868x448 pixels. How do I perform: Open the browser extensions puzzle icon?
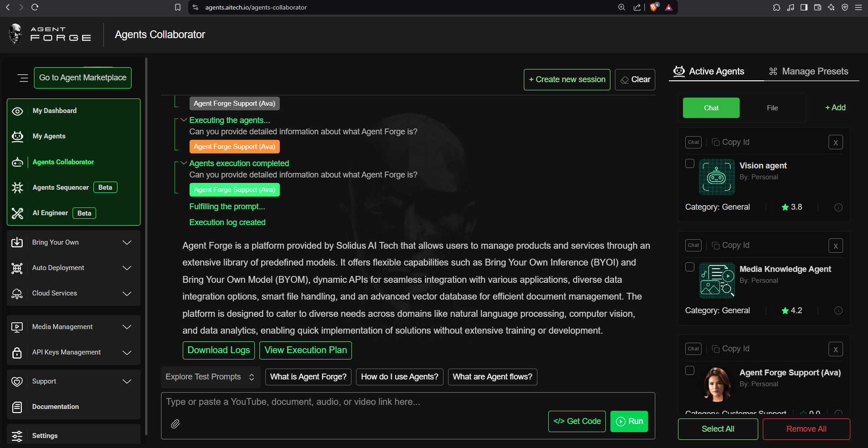pos(777,7)
